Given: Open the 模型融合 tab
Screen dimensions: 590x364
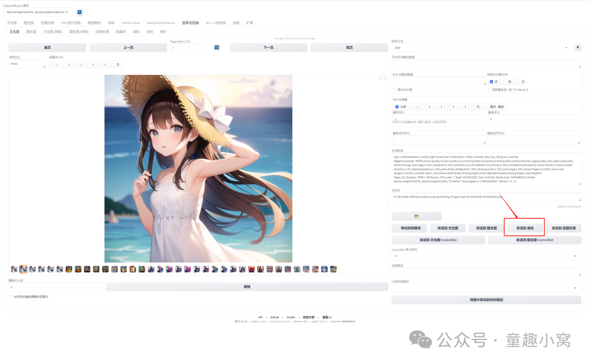Looking at the screenshot, I should (x=94, y=23).
